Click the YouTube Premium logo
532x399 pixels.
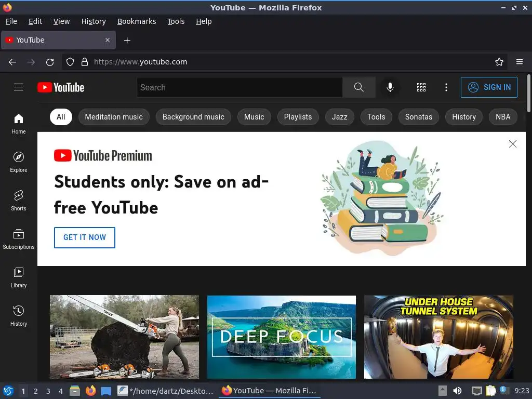tap(103, 156)
